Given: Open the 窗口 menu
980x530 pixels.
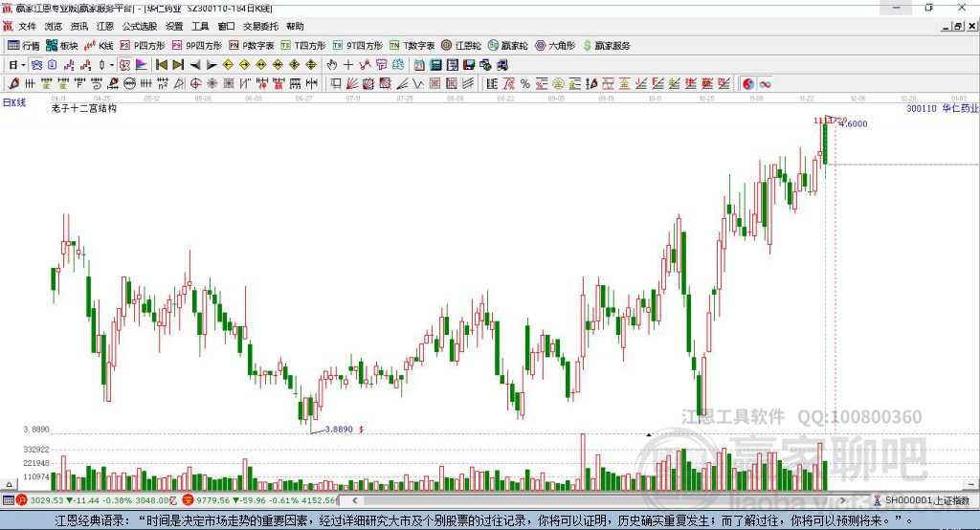Looking at the screenshot, I should (226, 26).
